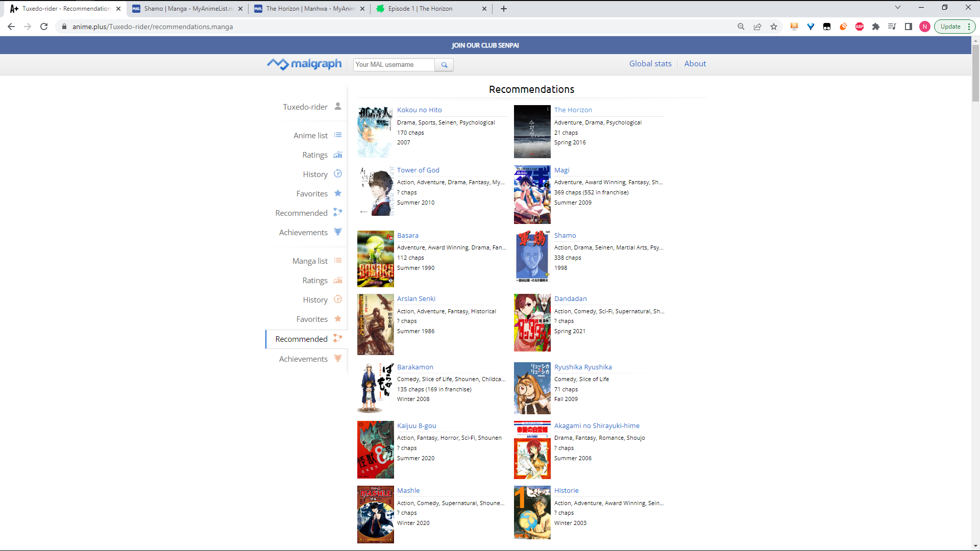Bookmark this page with star icon
980x551 pixels.
click(x=774, y=27)
